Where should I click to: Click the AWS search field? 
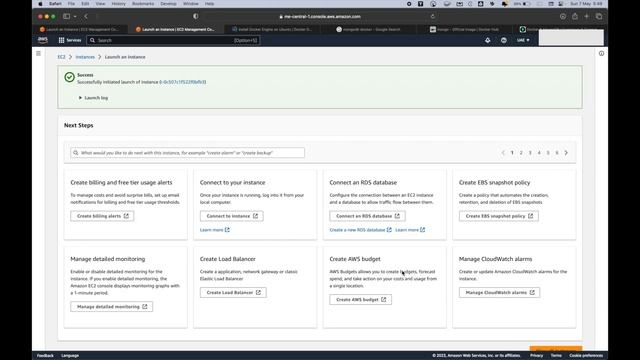(173, 40)
